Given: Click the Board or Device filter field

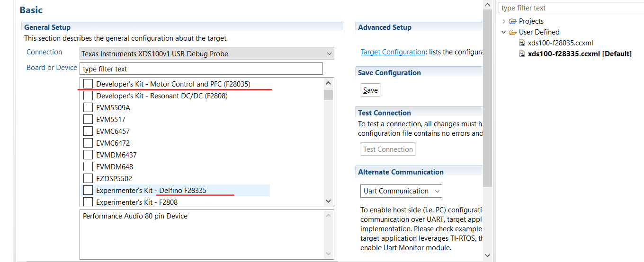Looking at the screenshot, I should (201, 69).
